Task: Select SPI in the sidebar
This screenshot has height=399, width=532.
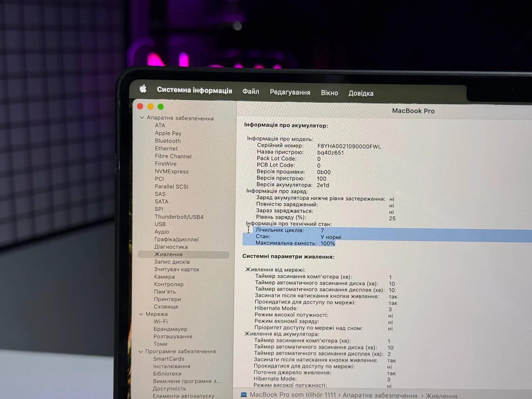Action: click(x=159, y=209)
